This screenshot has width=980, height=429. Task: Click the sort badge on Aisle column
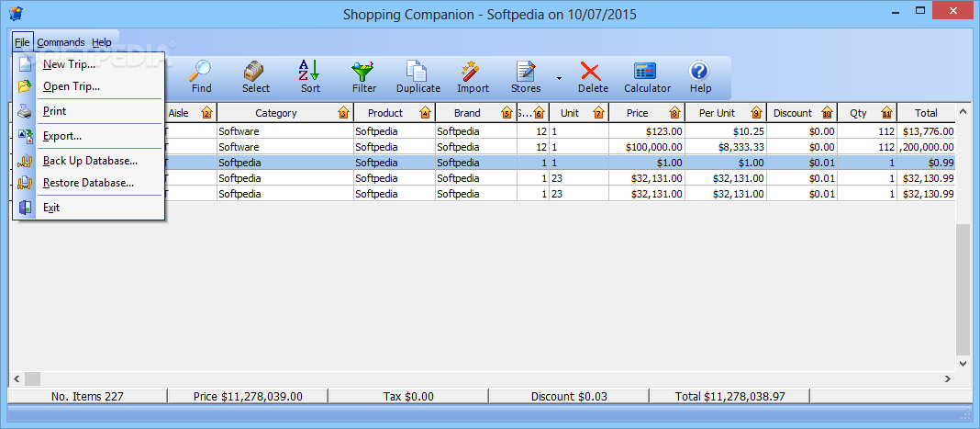[x=206, y=113]
